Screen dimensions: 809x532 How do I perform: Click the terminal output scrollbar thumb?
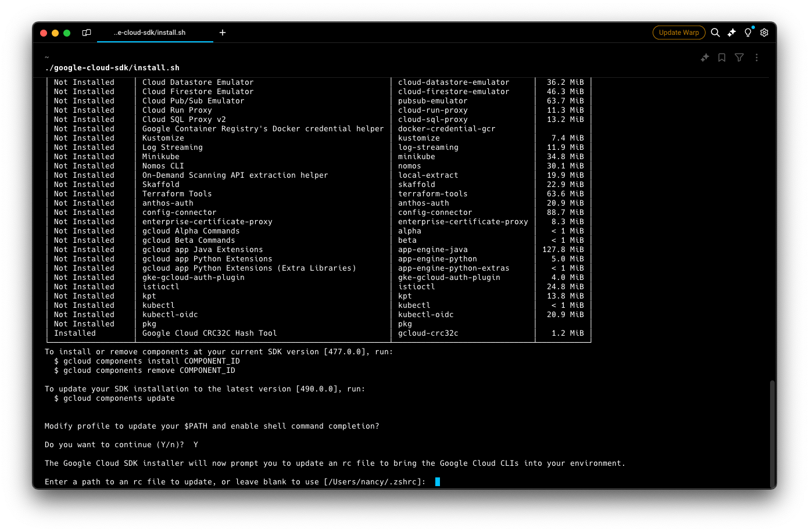tap(772, 434)
